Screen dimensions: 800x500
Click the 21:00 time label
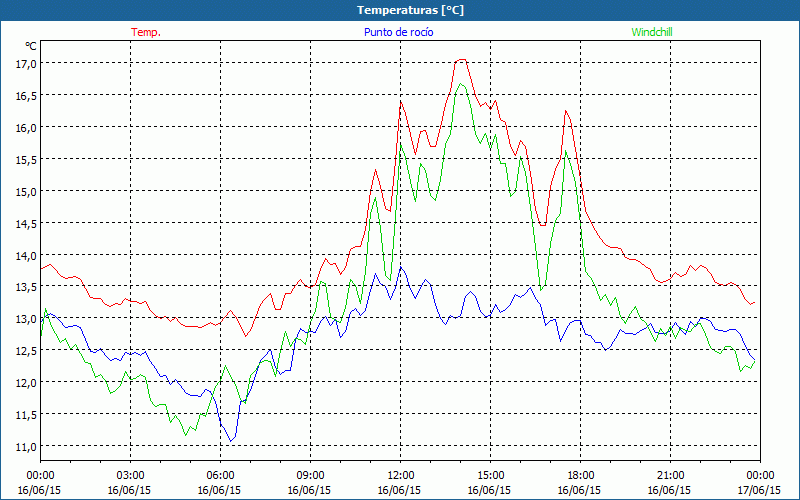(670, 476)
